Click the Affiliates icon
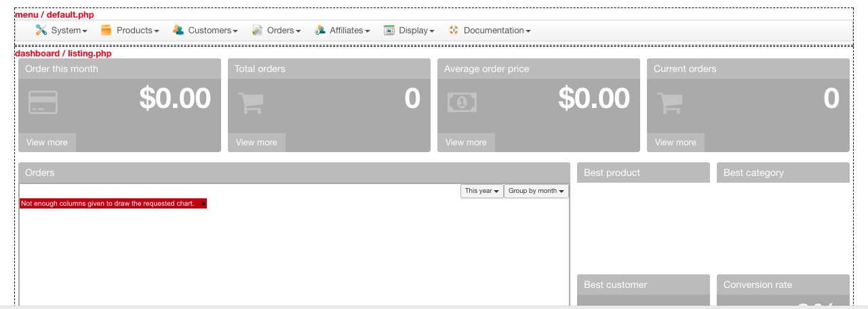This screenshot has width=868, height=309. (320, 30)
